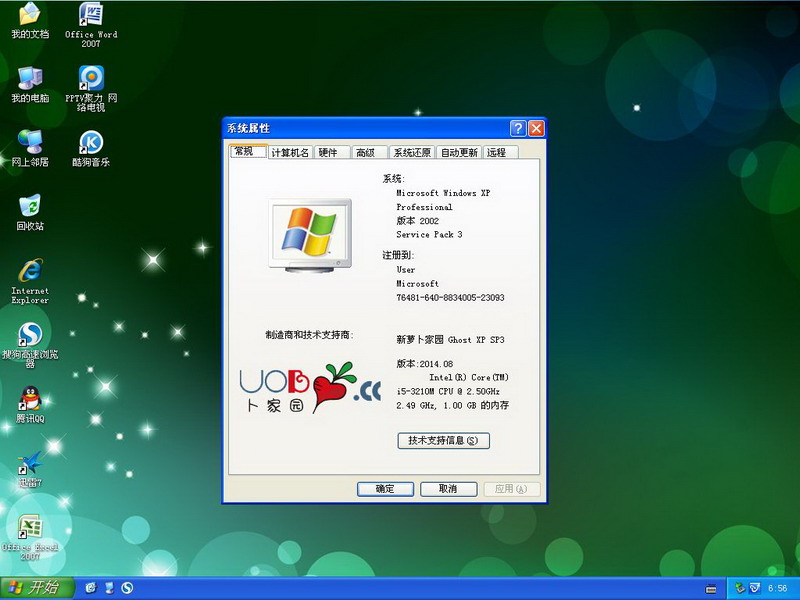800x600 pixels.
Task: Switch to the 计算机名 tab
Action: pos(290,152)
